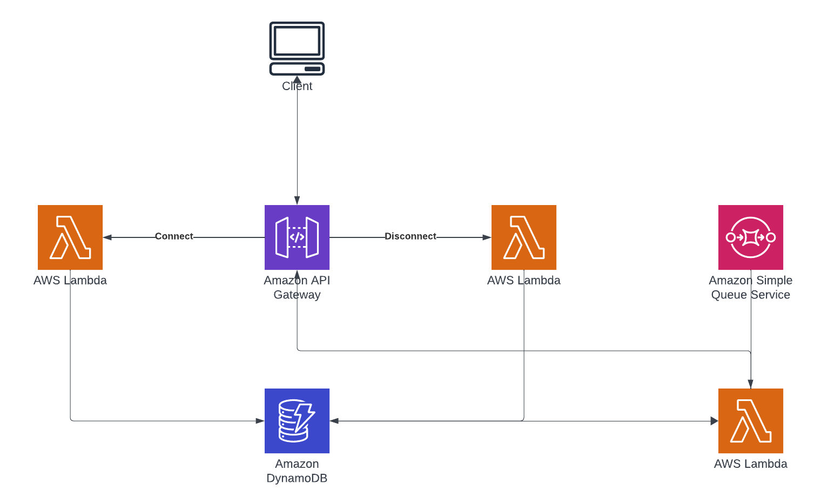Select the Amazon API Gateway text label
The image size is (821, 504).
297,288
